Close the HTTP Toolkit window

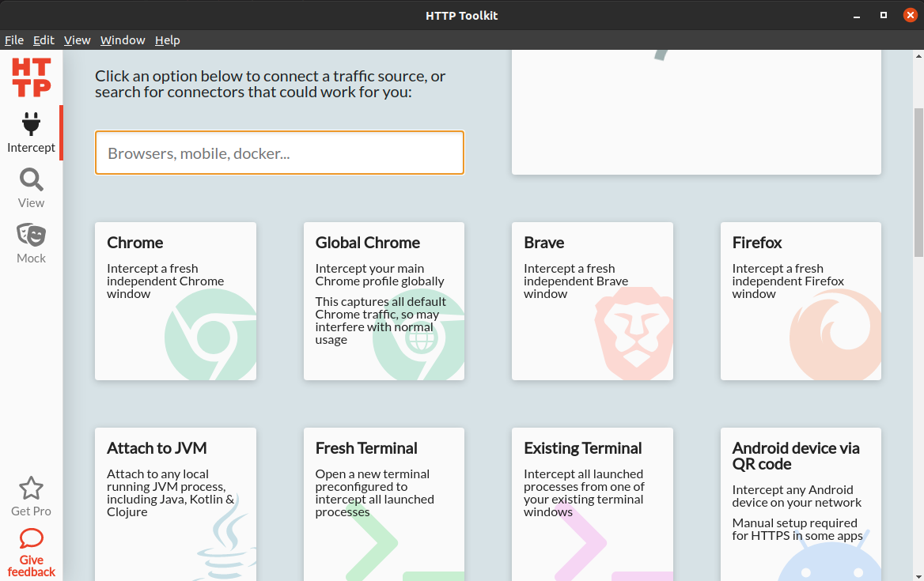[x=911, y=15]
